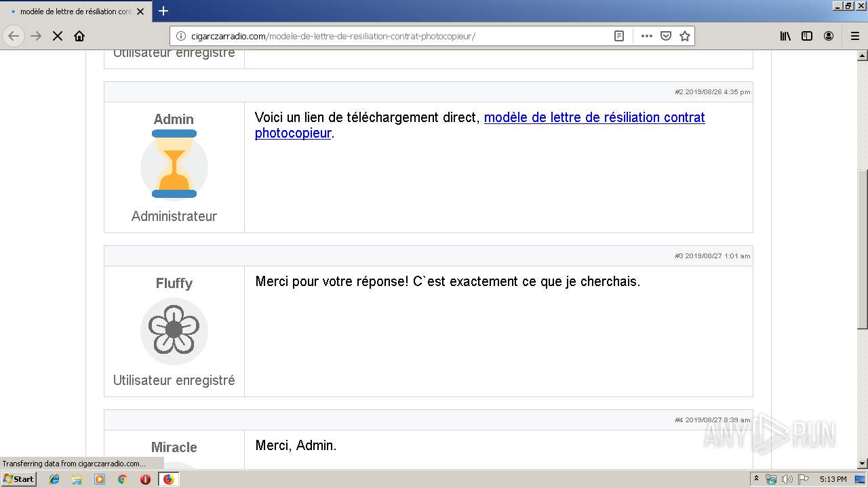Launch Internet Explorer from taskbar

click(54, 479)
